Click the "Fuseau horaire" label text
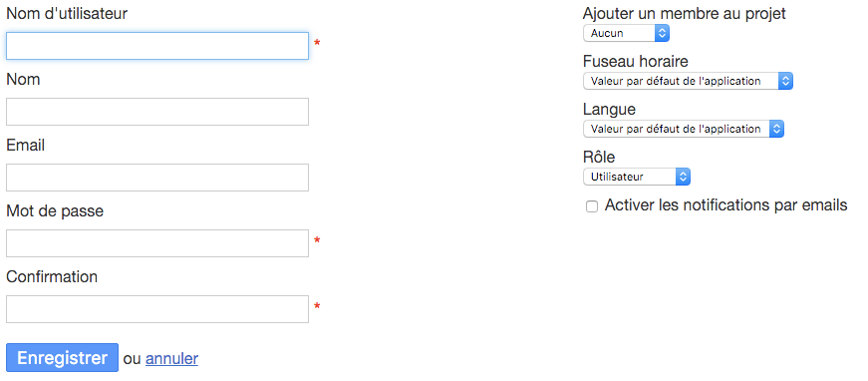Image resolution: width=868 pixels, height=381 pixels. tap(636, 61)
